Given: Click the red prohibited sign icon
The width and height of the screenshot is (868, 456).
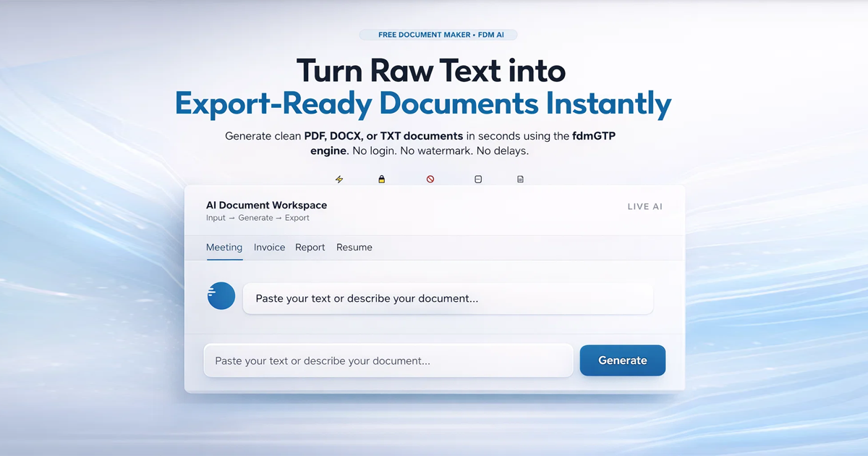Looking at the screenshot, I should click(430, 179).
